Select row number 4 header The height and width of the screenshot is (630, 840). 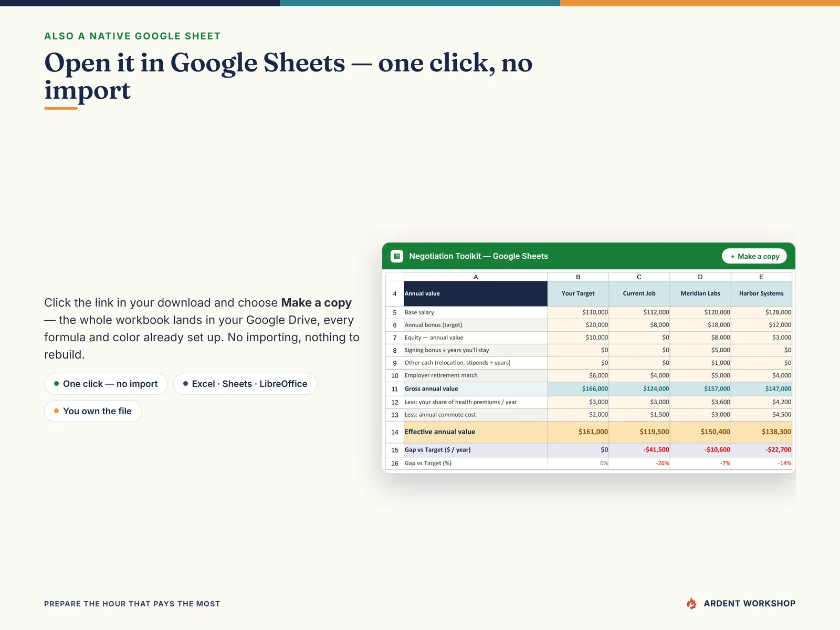point(395,293)
